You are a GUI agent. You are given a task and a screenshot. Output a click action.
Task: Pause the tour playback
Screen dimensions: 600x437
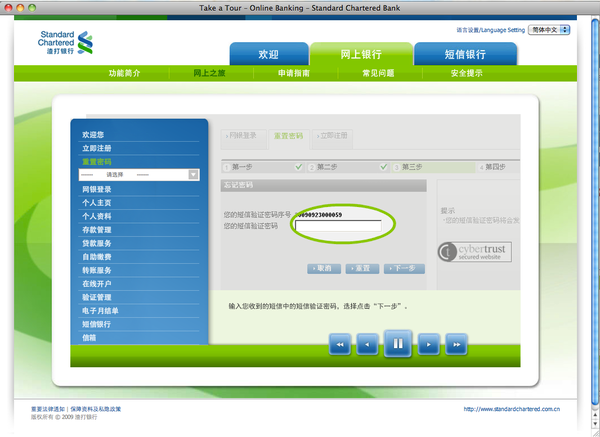[x=398, y=345]
